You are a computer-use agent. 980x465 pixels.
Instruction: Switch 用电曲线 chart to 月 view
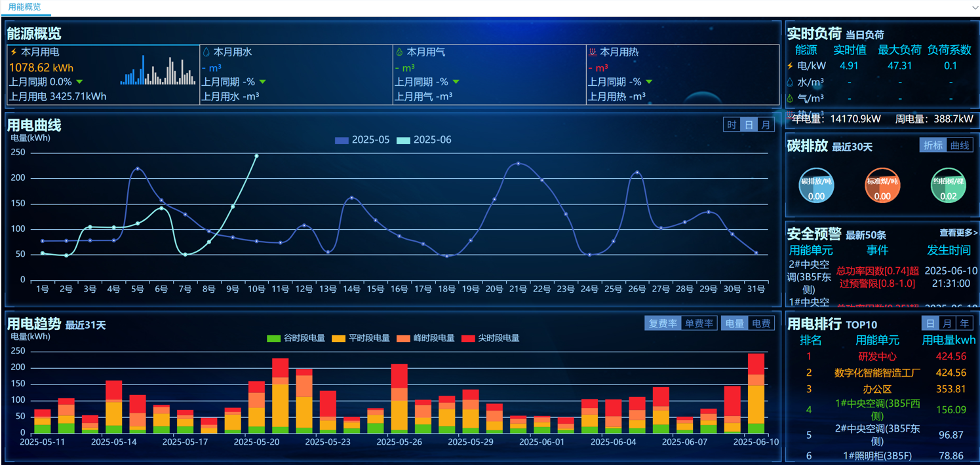[765, 125]
